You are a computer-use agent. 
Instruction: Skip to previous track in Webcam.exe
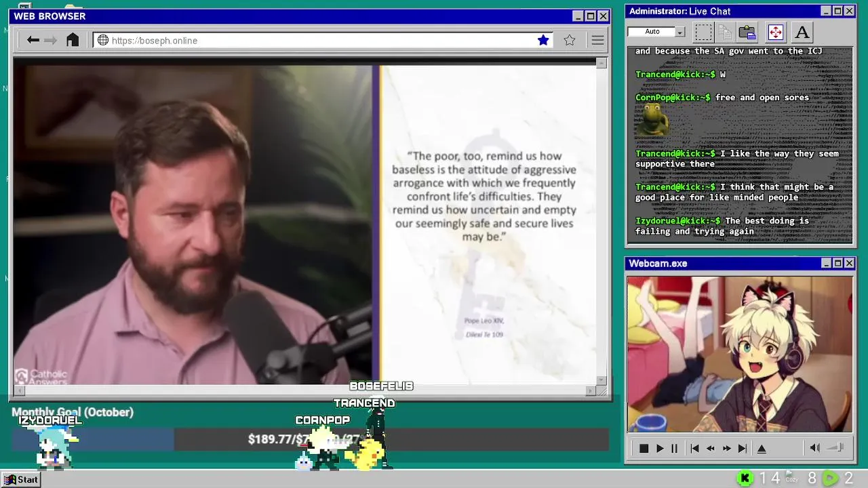[694, 448]
